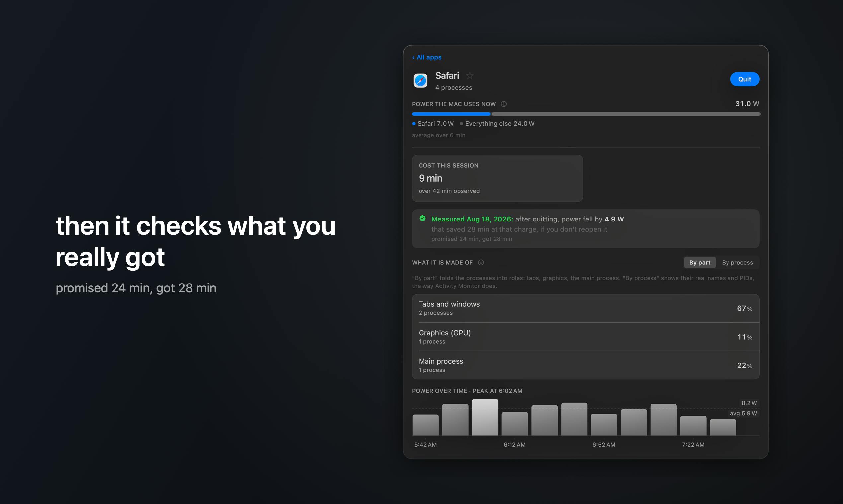843x504 pixels.
Task: Click the 9 min session cost value
Action: (x=430, y=178)
